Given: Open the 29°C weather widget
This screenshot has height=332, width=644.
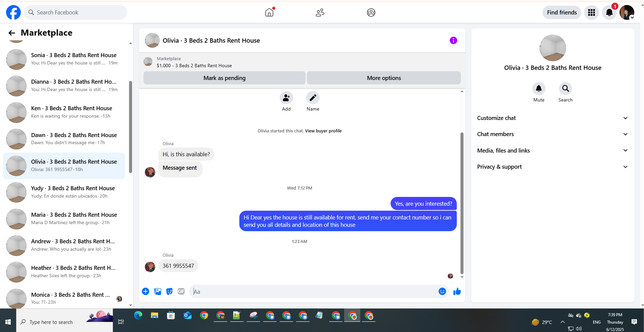Looking at the screenshot, I should (x=542, y=322).
